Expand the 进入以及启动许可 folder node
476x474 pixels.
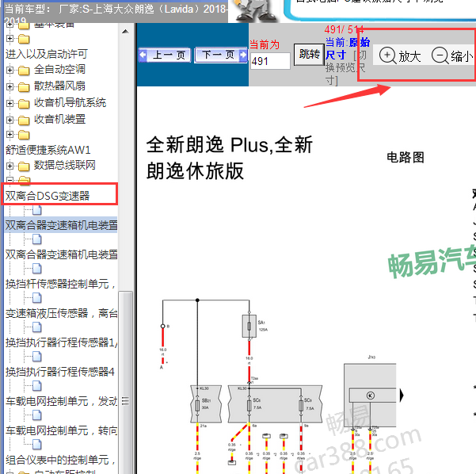coord(10,39)
